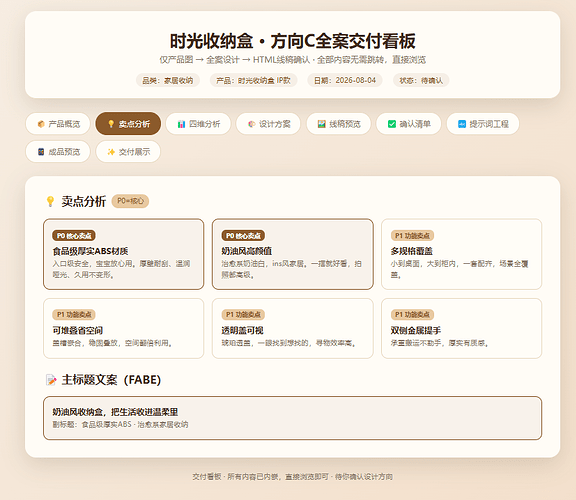Image resolution: width=576 pixels, height=500 pixels.
Task: Click the P0=核心 badge
Action: (130, 201)
